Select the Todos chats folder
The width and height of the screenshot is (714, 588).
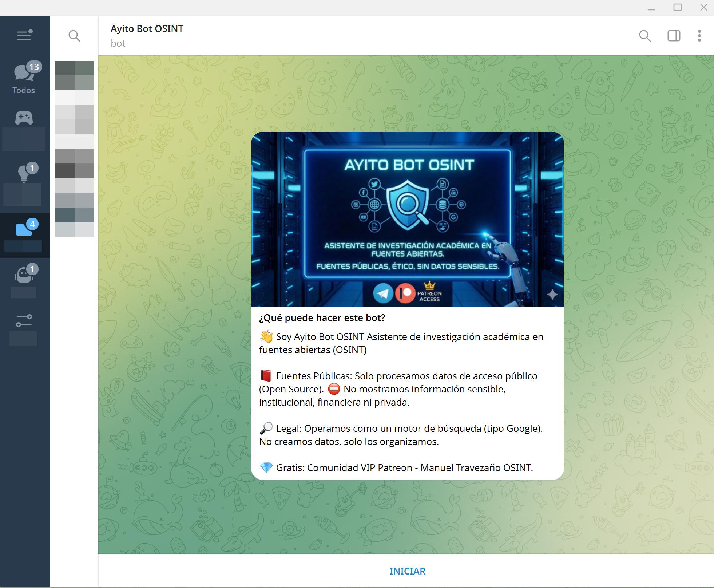click(25, 78)
